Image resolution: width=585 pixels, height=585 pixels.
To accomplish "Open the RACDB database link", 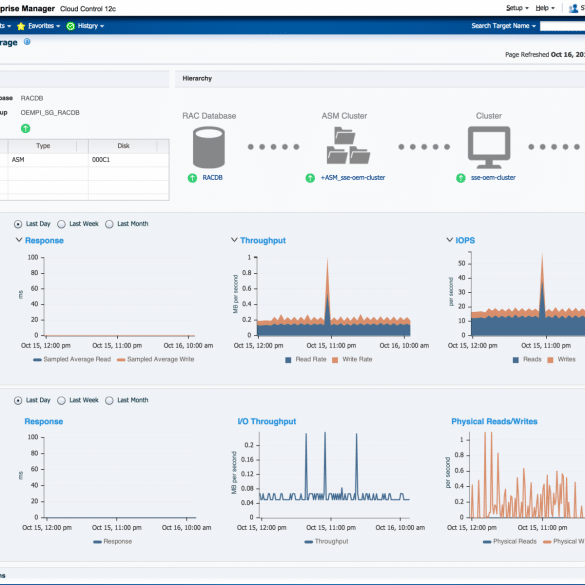I will 212,178.
